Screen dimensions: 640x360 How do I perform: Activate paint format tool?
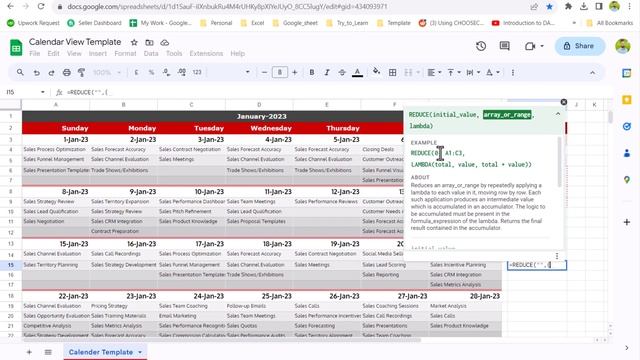82,73
